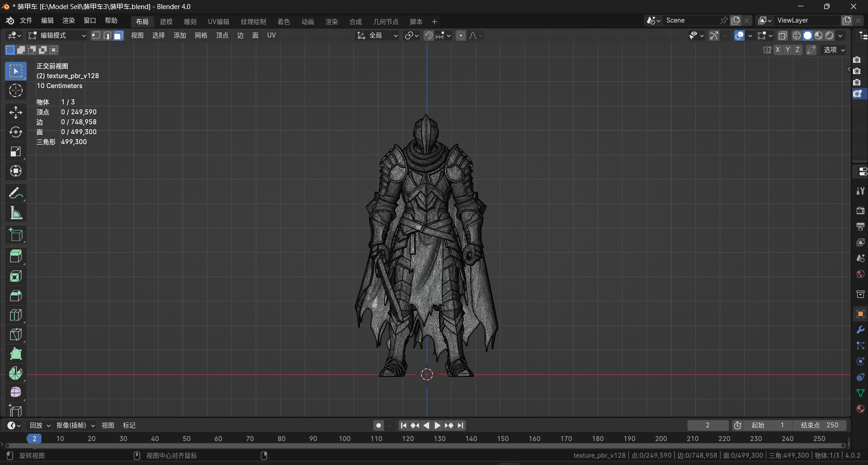Open the 抠像(插帧) keying dropdown
Image resolution: width=868 pixels, height=465 pixels.
pyautogui.click(x=75, y=425)
